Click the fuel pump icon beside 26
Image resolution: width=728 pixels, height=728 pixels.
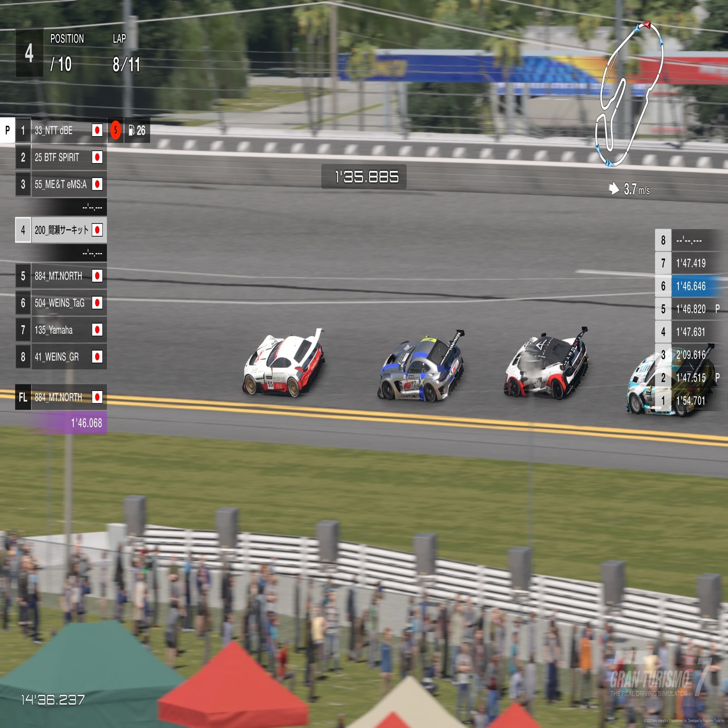[x=131, y=130]
